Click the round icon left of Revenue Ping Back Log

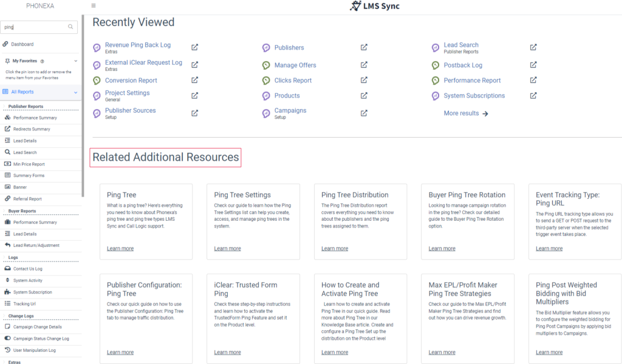97,48
